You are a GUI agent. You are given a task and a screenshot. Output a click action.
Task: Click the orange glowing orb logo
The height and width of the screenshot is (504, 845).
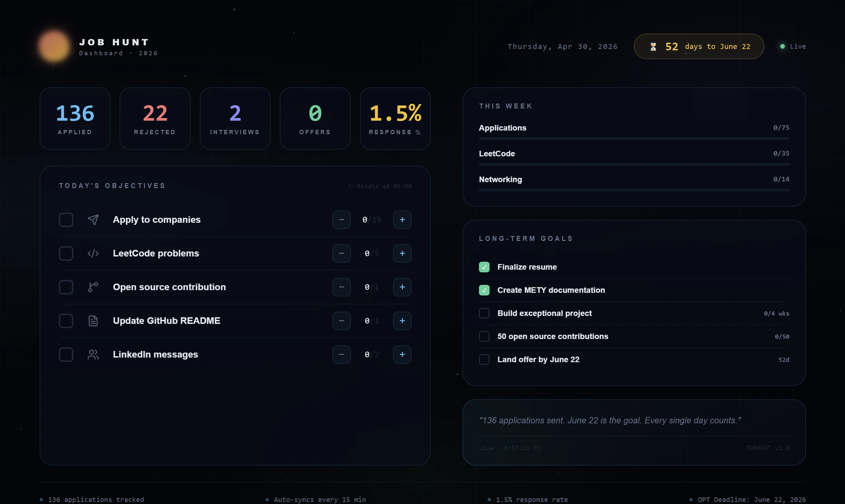point(54,46)
